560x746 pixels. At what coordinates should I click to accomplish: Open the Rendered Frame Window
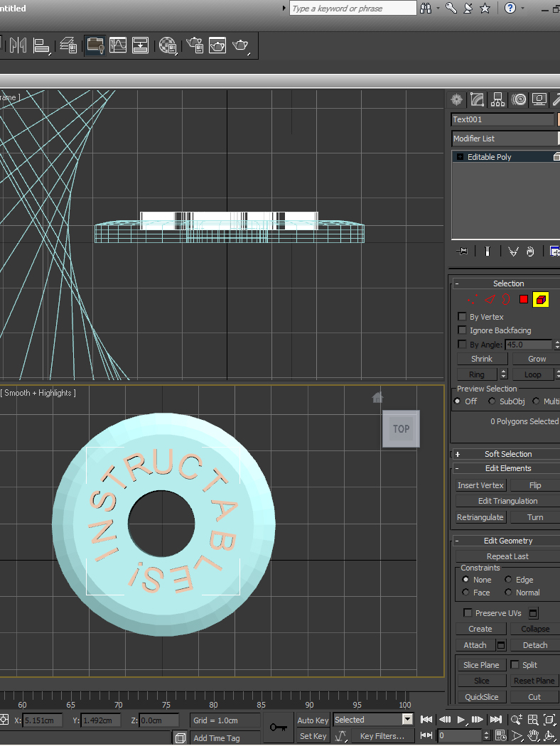point(217,45)
